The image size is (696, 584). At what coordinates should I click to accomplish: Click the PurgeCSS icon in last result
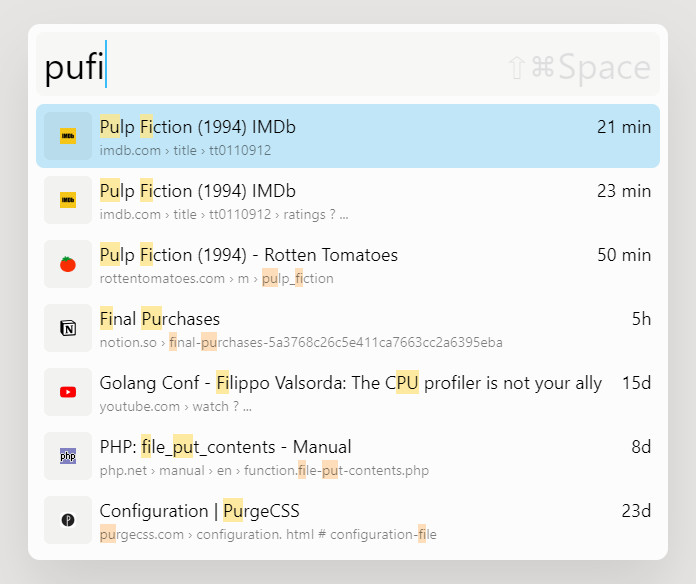(x=68, y=520)
